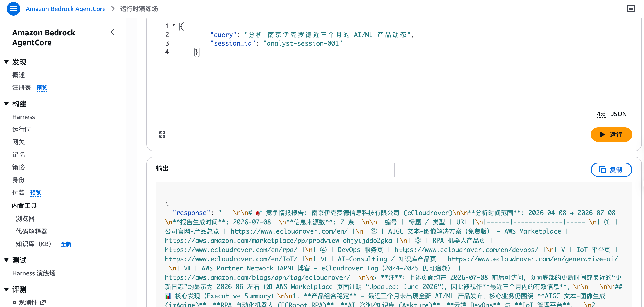644x307 pixels.
Task: Click the JSON language label in editor
Action: pyautogui.click(x=619, y=114)
